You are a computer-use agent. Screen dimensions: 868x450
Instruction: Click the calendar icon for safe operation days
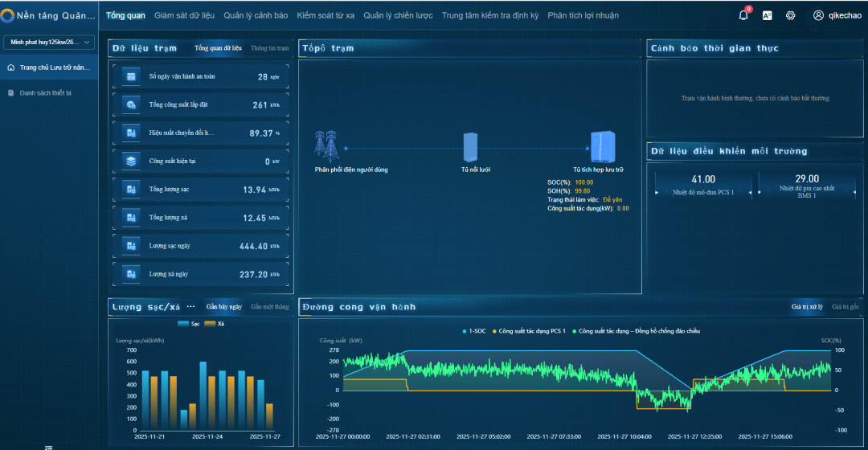[131, 76]
